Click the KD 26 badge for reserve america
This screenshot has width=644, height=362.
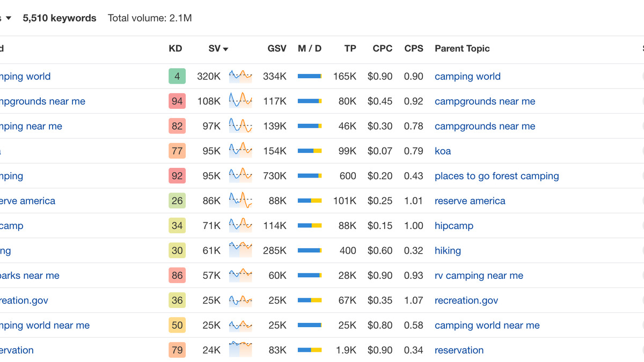pos(177,201)
